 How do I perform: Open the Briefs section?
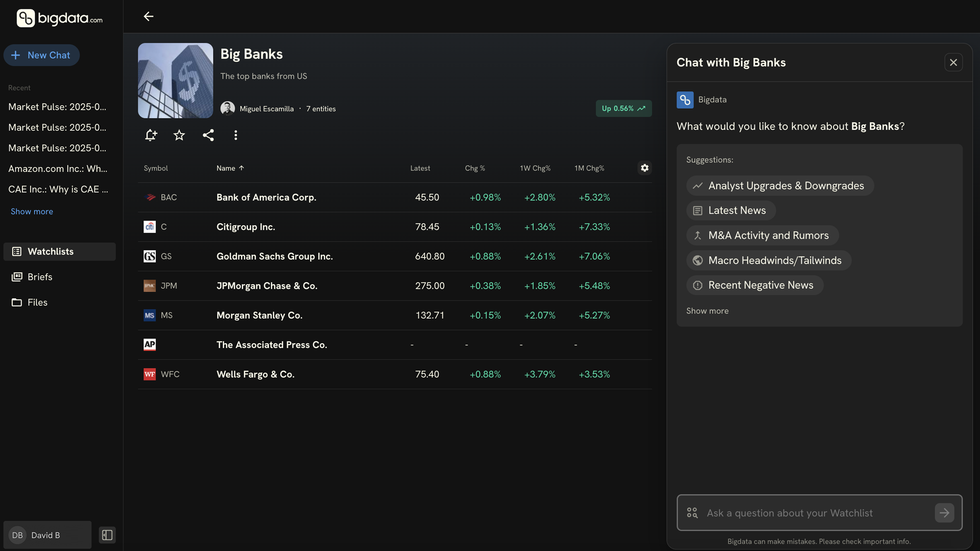(60, 277)
